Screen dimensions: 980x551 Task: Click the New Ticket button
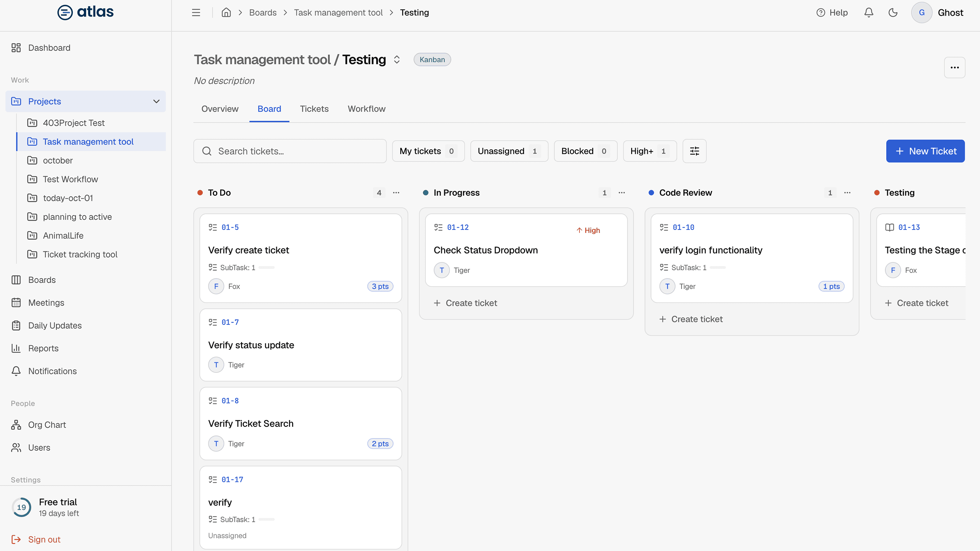tap(925, 151)
